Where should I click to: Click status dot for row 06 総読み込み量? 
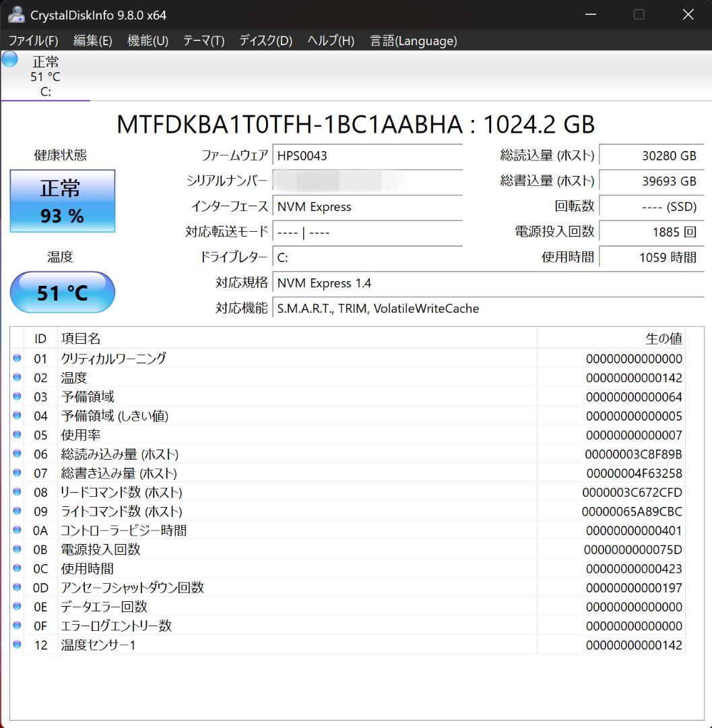[x=17, y=454]
